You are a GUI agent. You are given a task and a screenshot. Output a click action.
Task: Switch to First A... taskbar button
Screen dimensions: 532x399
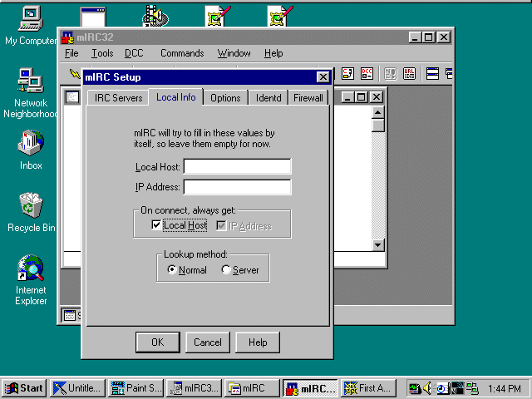coord(369,388)
